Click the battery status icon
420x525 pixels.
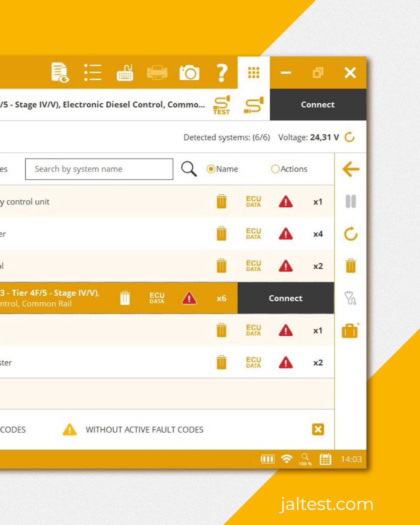click(x=268, y=459)
